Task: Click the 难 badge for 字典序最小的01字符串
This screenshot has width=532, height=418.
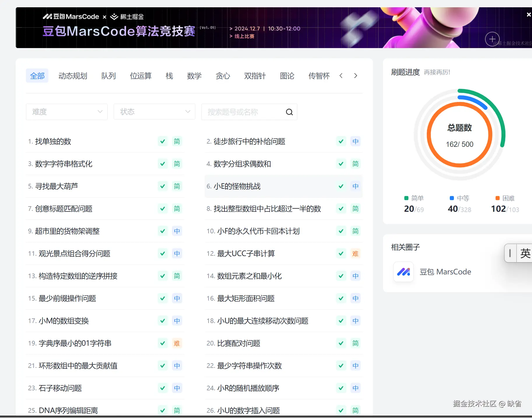Action: click(177, 343)
